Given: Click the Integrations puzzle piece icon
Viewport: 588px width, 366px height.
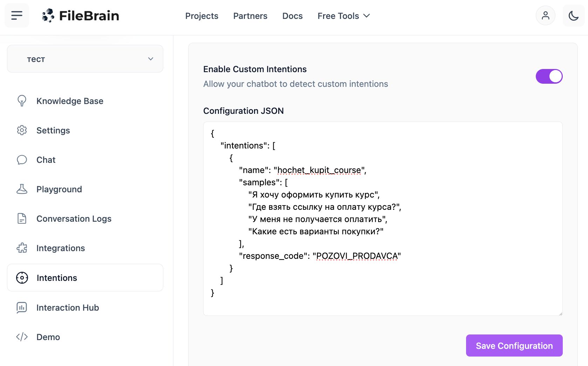Looking at the screenshot, I should 22,248.
